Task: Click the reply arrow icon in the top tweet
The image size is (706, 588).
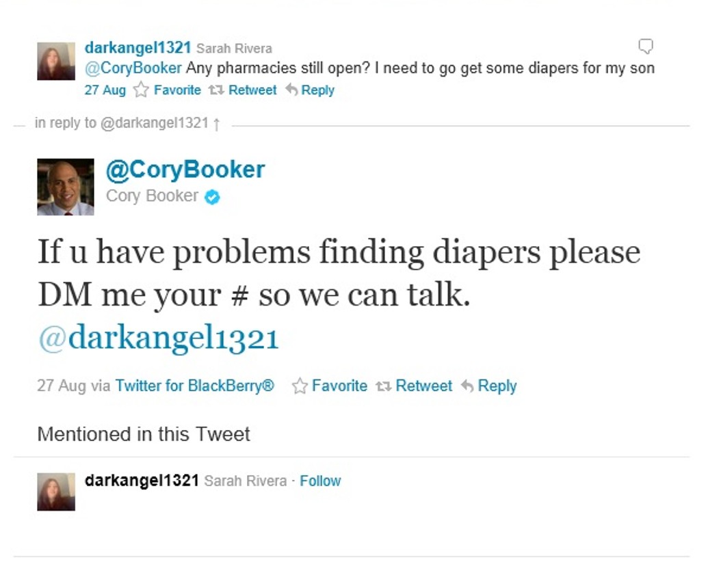Action: tap(291, 90)
